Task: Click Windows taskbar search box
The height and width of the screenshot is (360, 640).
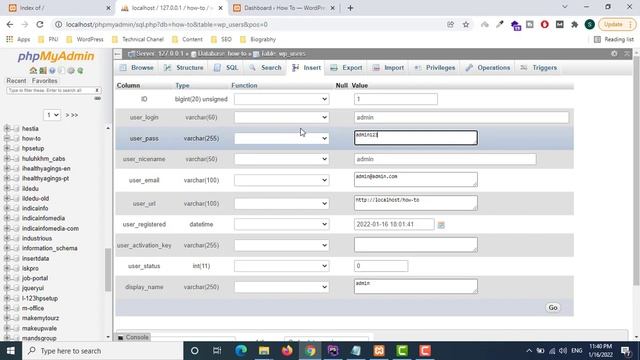Action: [103, 351]
